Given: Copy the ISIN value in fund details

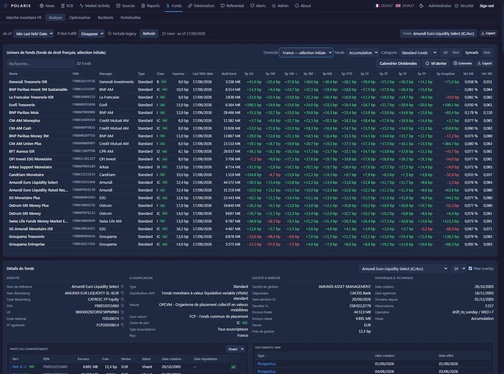Looking at the screenshot, I should 122,306.
